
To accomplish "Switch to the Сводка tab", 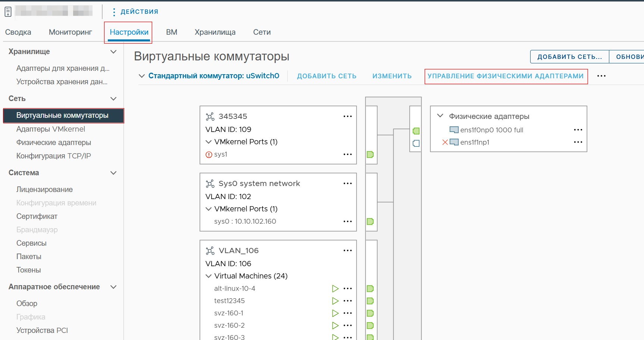I will pyautogui.click(x=18, y=32).
